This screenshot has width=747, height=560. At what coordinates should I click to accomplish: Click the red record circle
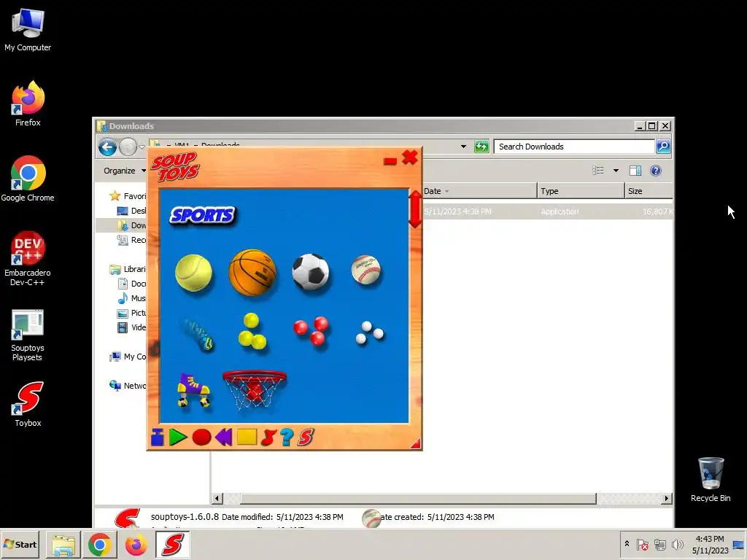coord(201,437)
